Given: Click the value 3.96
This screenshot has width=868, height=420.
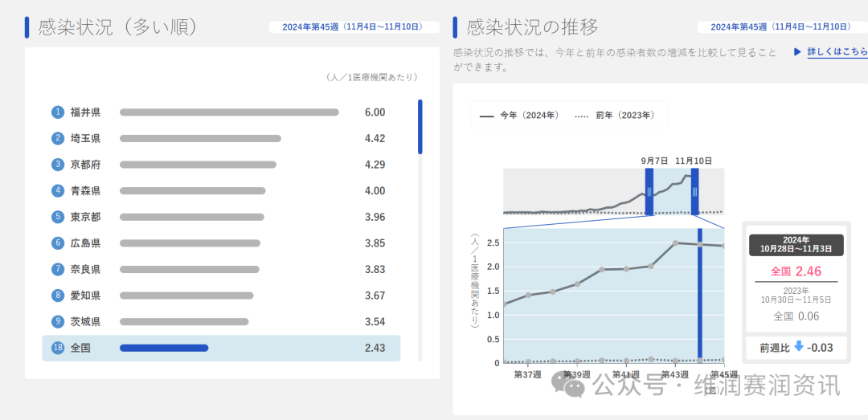Looking at the screenshot, I should coord(375,217).
